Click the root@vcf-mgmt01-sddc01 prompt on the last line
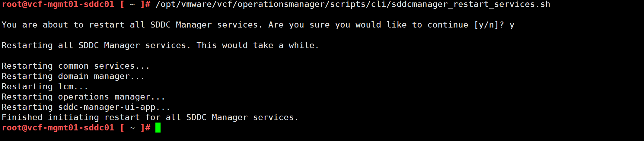This screenshot has height=141, width=644. [x=58, y=128]
